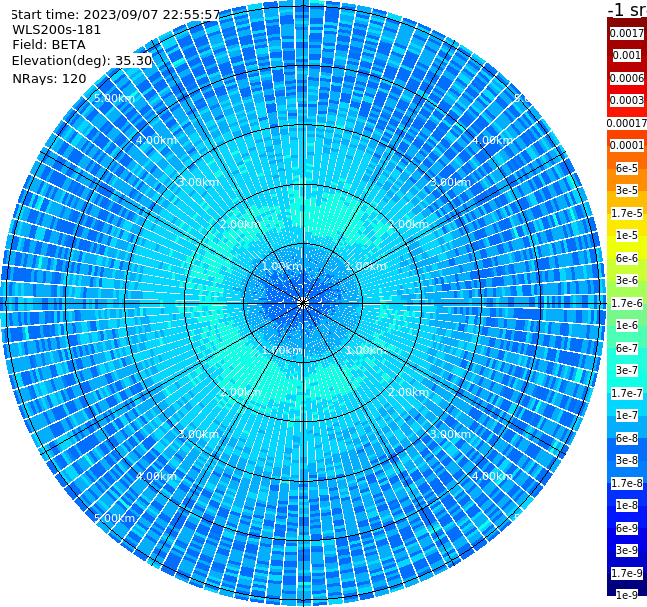Select the 6e-8 colorbar value
The height and width of the screenshot is (607, 647).
click(x=627, y=438)
